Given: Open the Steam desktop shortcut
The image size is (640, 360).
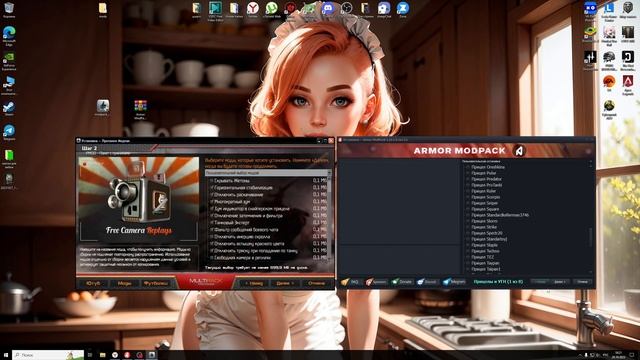Looking at the screenshot, I should click(9, 109).
